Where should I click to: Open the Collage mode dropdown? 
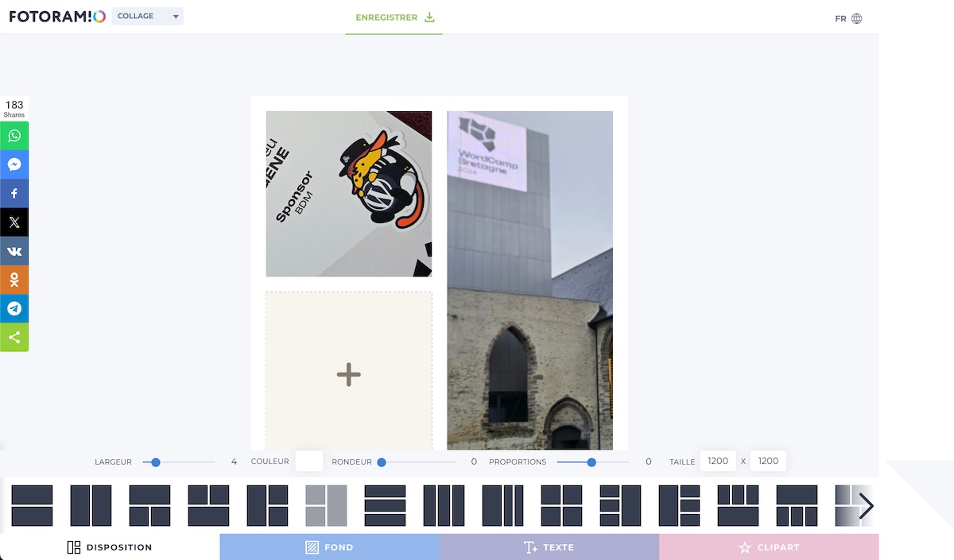pyautogui.click(x=148, y=16)
